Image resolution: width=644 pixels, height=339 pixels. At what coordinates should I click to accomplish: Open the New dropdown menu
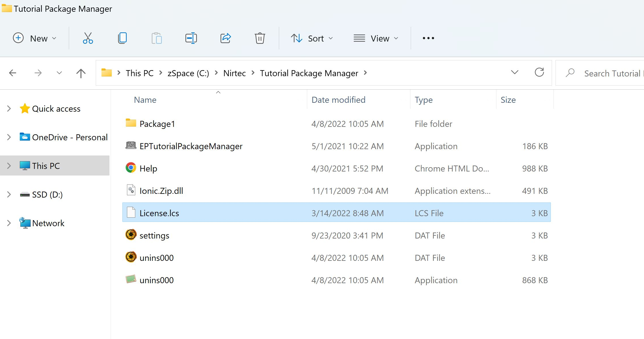(x=35, y=38)
